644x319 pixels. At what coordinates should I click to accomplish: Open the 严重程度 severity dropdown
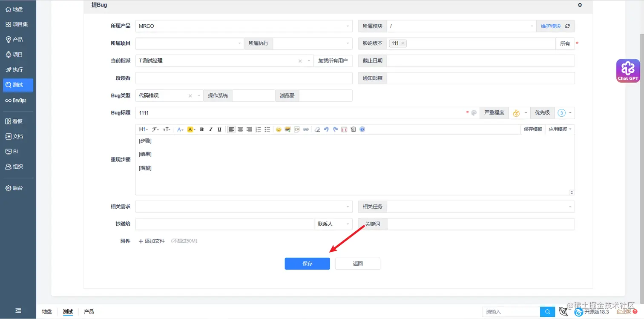pos(519,113)
